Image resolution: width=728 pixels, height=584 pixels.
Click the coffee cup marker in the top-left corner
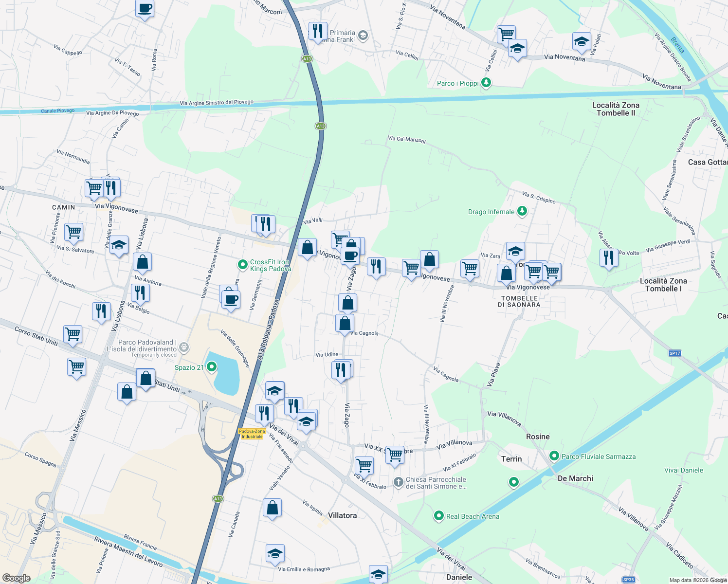point(145,8)
